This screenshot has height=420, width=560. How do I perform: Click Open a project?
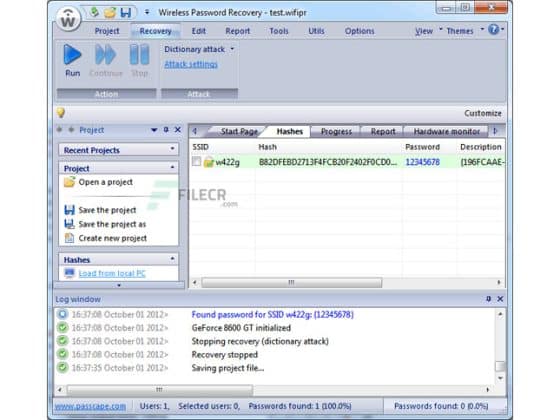point(106,182)
